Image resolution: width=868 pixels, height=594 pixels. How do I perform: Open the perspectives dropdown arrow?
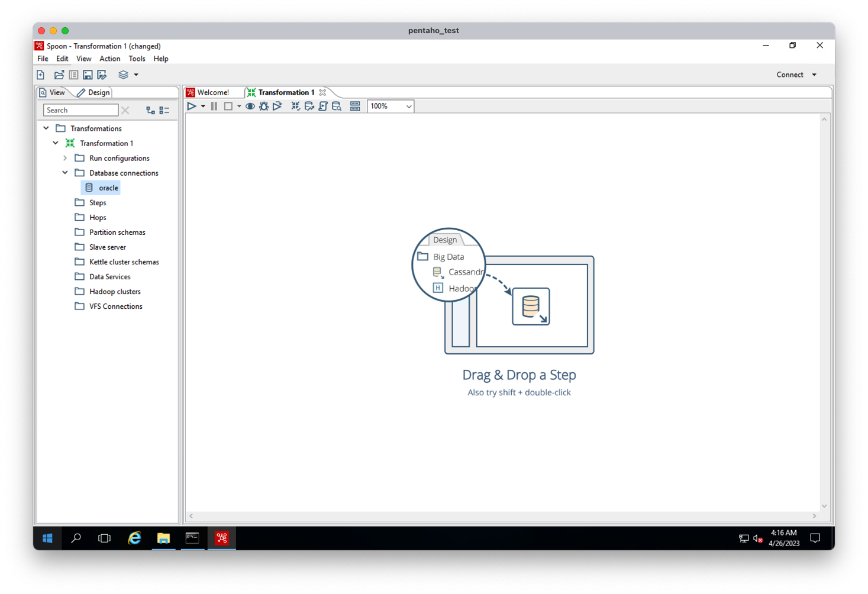click(136, 75)
